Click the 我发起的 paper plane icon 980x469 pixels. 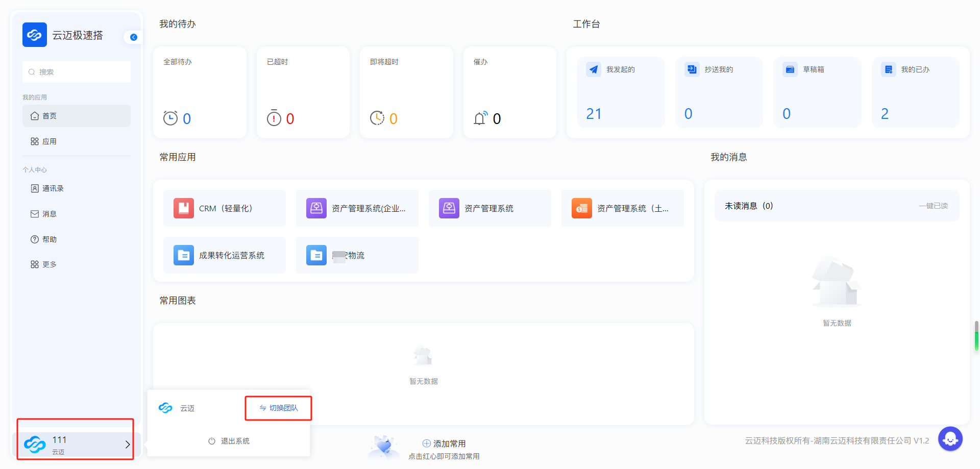(593, 69)
